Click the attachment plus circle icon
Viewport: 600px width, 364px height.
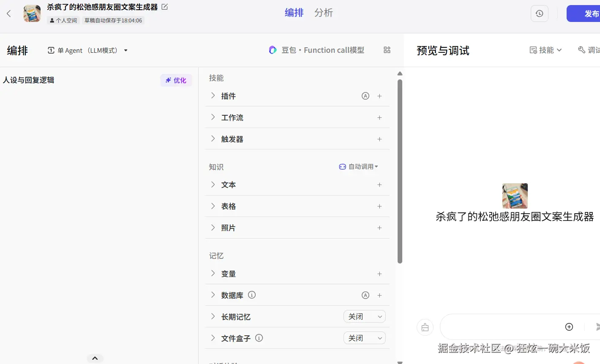point(569,327)
